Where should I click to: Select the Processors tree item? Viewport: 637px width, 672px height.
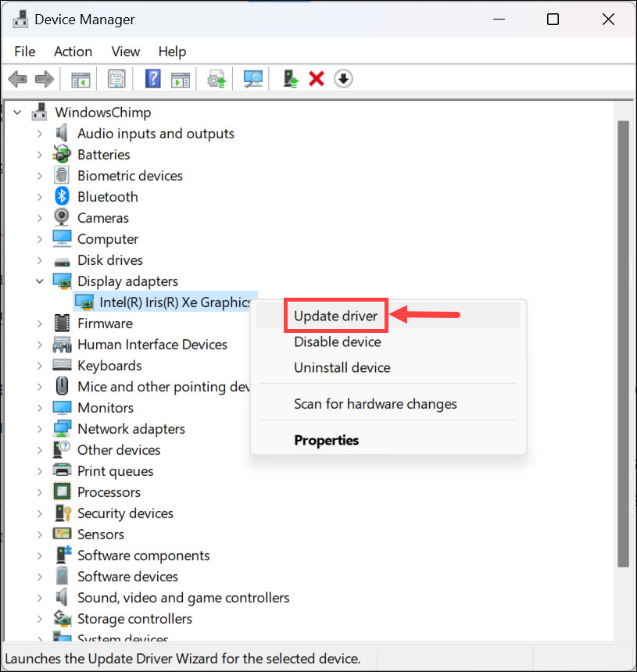[x=109, y=492]
